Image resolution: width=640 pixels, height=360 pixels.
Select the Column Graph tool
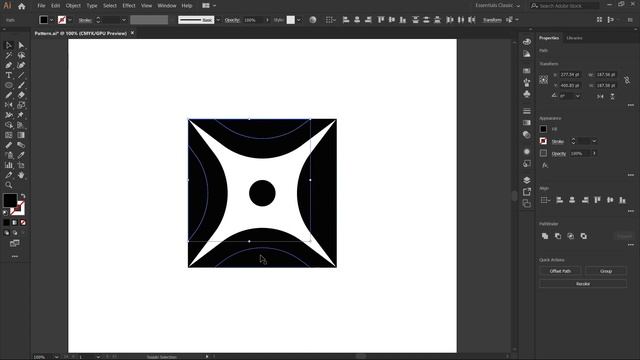[9, 165]
